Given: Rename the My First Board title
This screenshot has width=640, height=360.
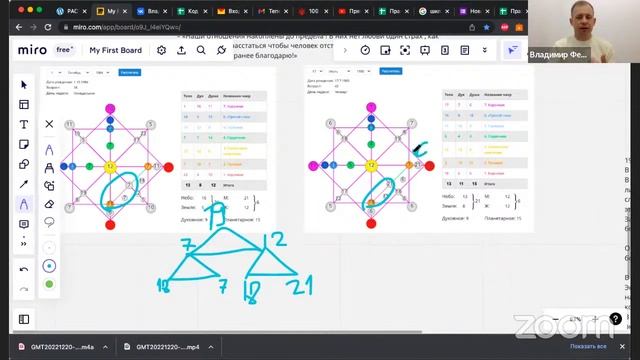Looking at the screenshot, I should tap(116, 50).
